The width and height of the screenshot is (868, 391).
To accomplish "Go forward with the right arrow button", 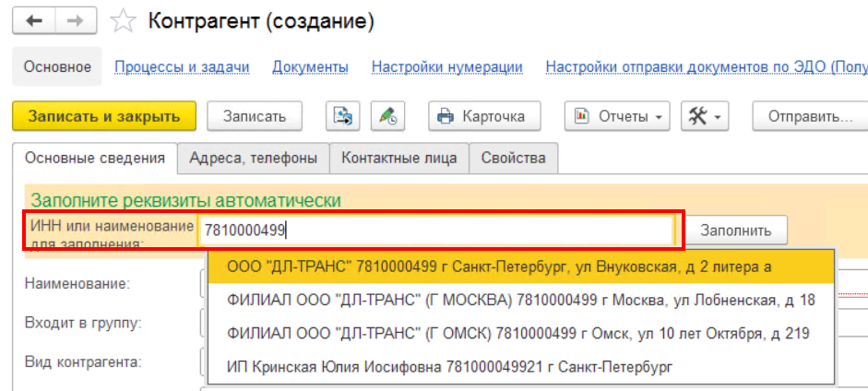I will 77,21.
